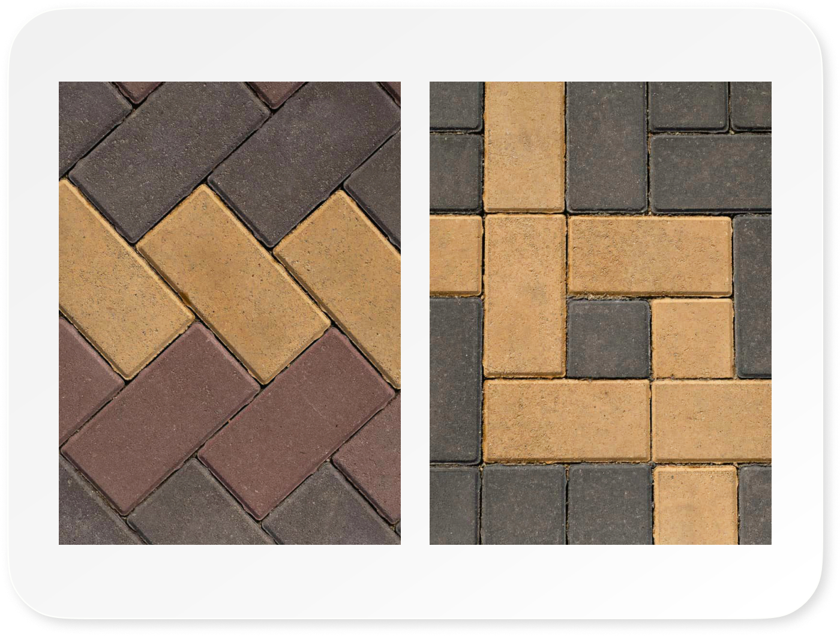Click the dark square brick surrounded by yellow
This screenshot has width=840, height=636.
(608, 338)
